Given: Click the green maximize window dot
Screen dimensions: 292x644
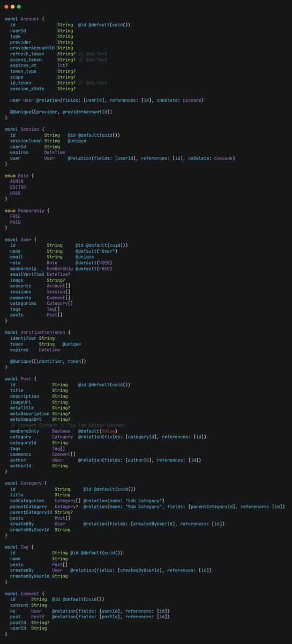Looking at the screenshot, I should pyautogui.click(x=19, y=6).
